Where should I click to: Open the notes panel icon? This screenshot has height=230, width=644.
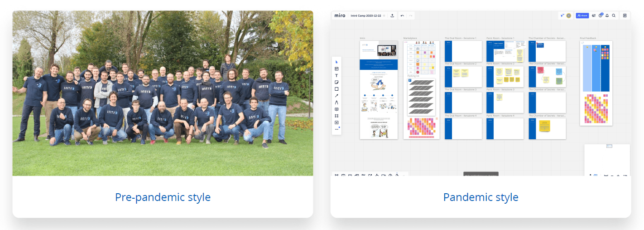pyautogui.click(x=625, y=15)
